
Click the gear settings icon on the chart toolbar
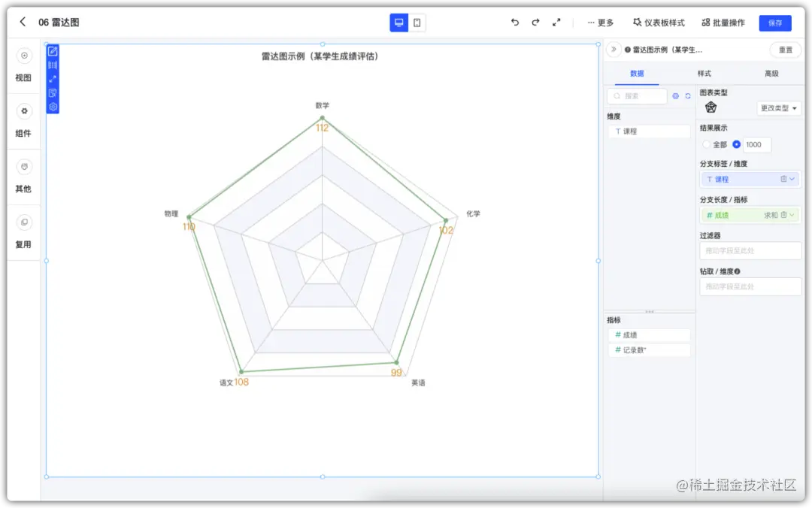(x=52, y=106)
